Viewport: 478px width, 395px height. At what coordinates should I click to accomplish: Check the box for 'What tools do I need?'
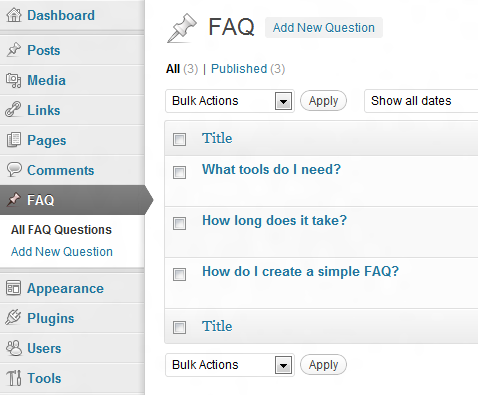(179, 173)
